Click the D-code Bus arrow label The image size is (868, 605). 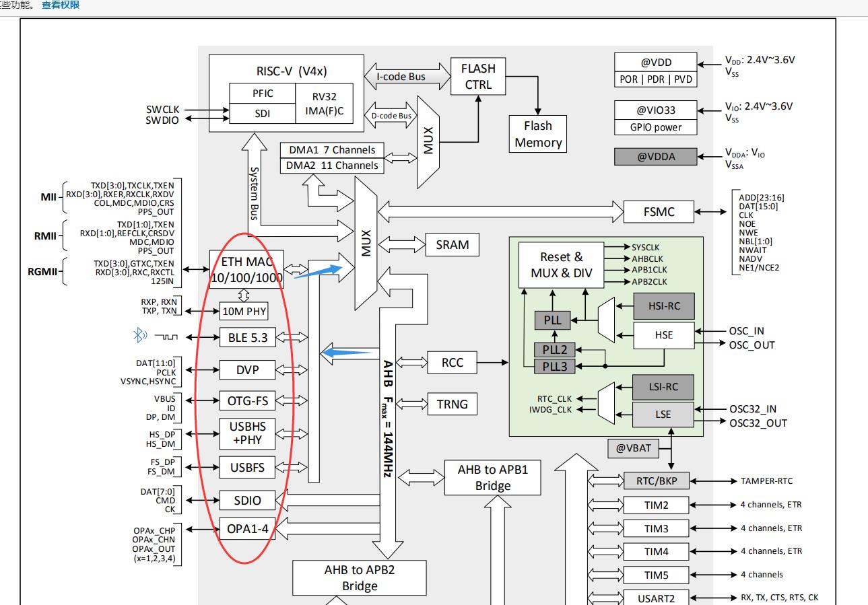click(x=391, y=116)
